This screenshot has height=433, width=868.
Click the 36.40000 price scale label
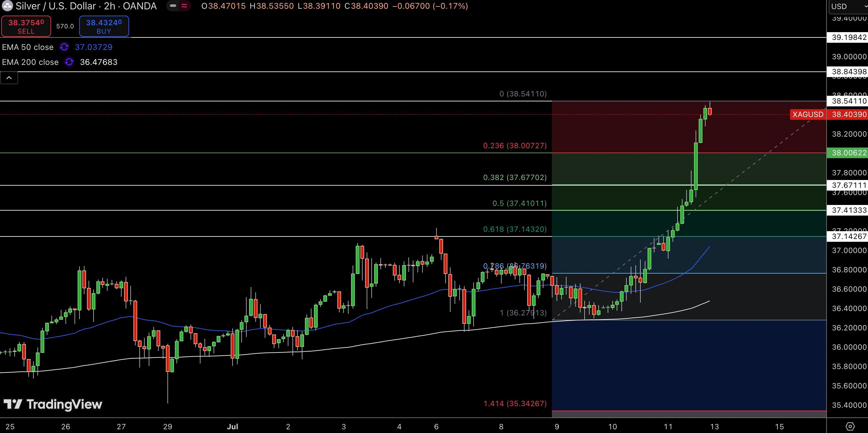point(849,309)
